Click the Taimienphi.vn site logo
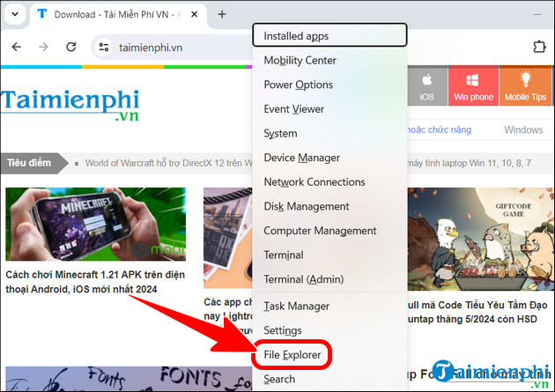Image resolution: width=555 pixels, height=392 pixels. click(70, 107)
